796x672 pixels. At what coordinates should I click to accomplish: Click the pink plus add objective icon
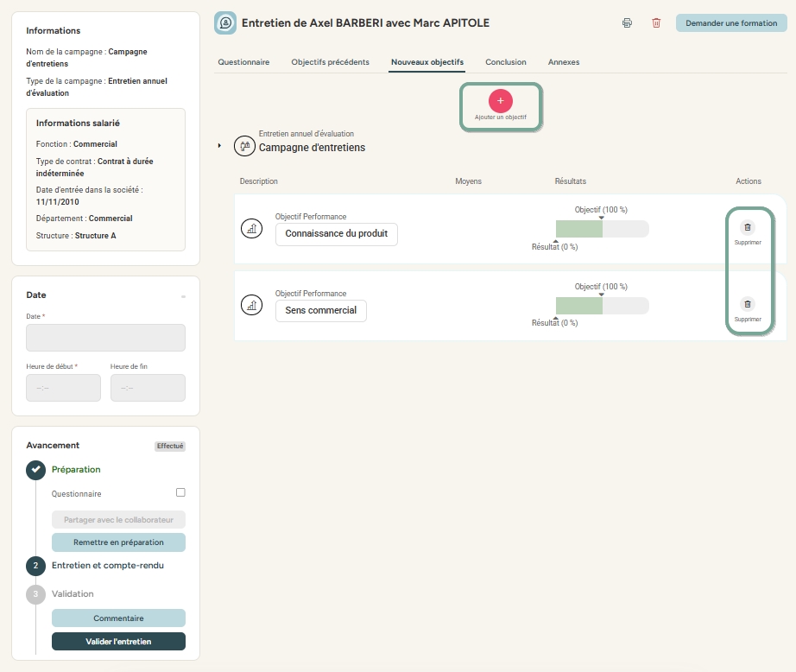pyautogui.click(x=501, y=100)
